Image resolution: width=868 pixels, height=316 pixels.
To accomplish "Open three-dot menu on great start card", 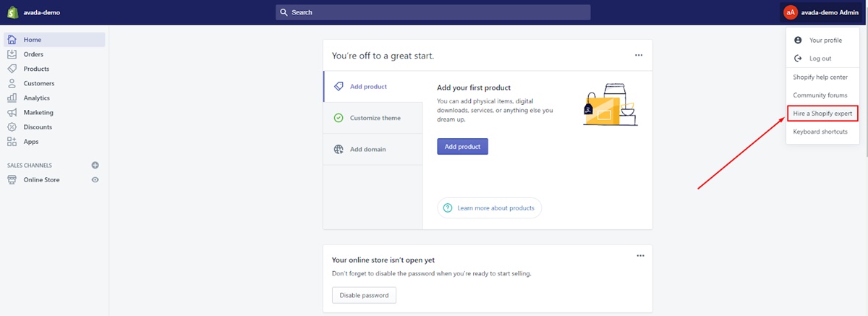I will (639, 55).
